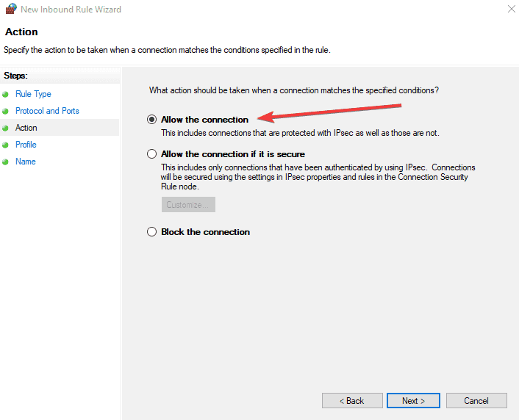Click the green bullet beside the Action step
The height and width of the screenshot is (420, 519).
tap(6, 128)
